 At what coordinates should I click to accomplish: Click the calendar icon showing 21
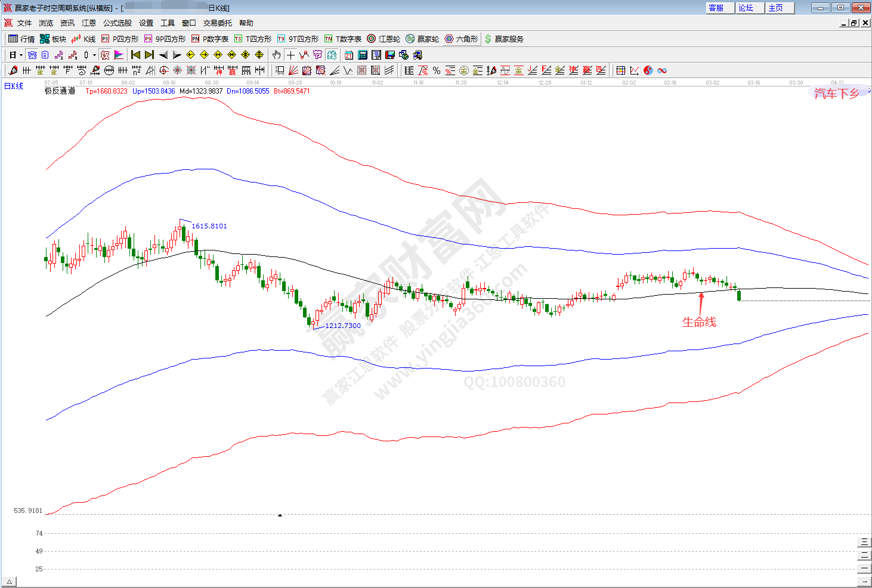click(x=349, y=55)
